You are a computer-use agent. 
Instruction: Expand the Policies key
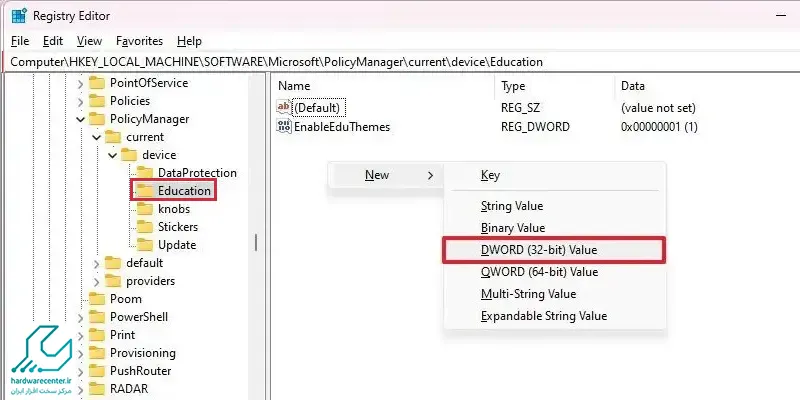[x=80, y=101]
